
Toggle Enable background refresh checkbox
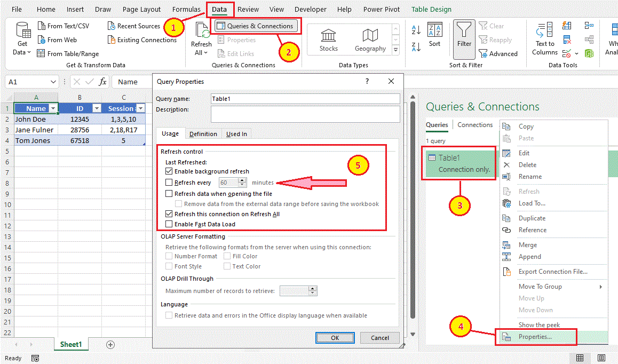pyautogui.click(x=169, y=171)
